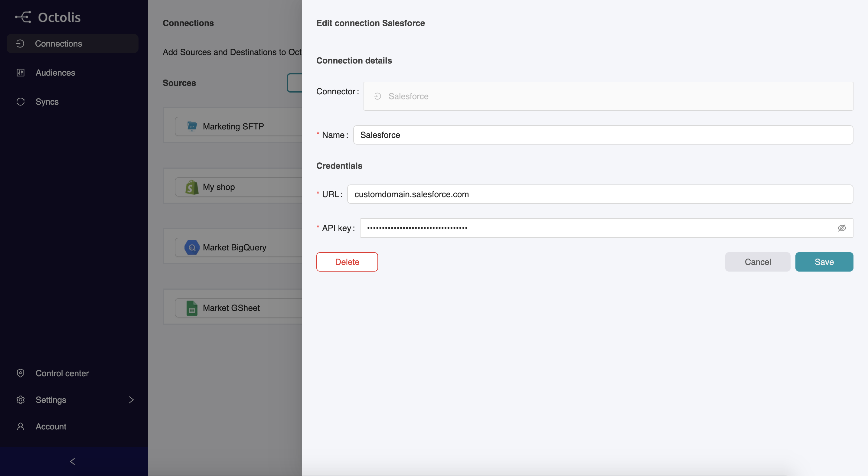
Task: Click the Shopify icon for My shop
Action: pos(192,187)
